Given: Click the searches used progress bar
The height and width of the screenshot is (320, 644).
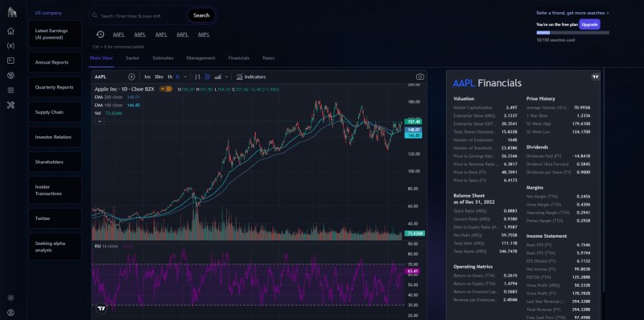Looking at the screenshot, I should coord(572,32).
